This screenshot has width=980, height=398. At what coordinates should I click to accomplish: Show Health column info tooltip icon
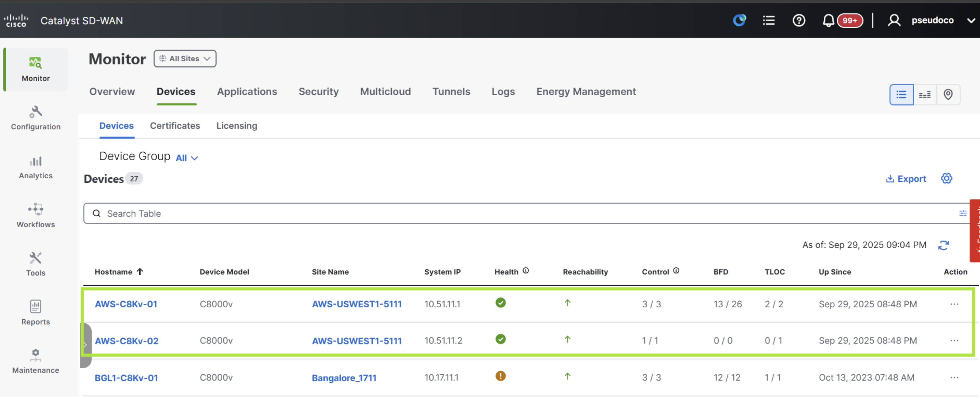coord(525,271)
